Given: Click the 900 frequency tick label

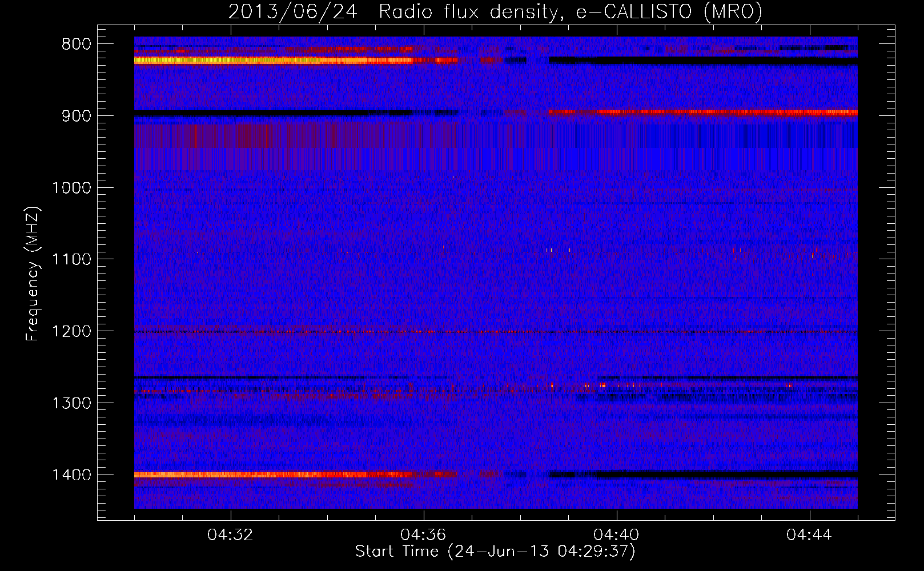Looking at the screenshot, I should tap(77, 116).
